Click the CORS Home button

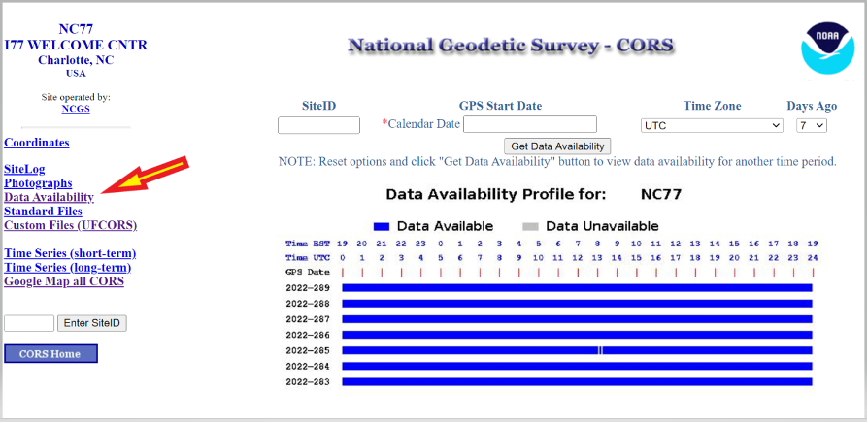(x=50, y=353)
